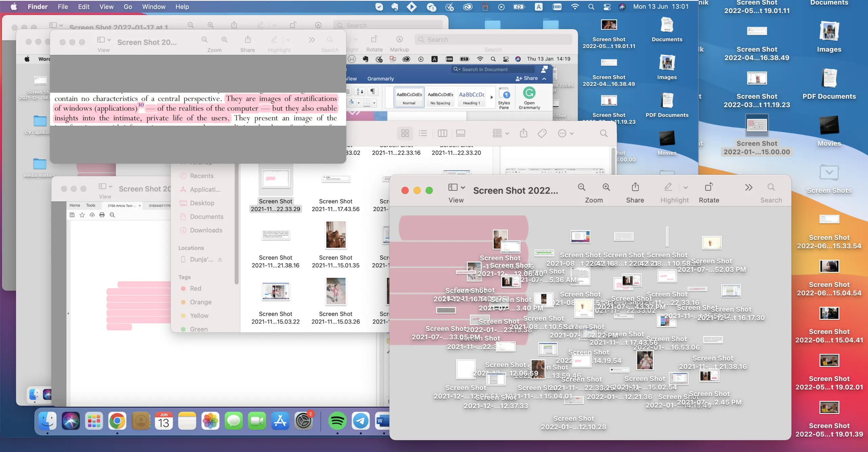Open Spotify from the Dock

click(337, 421)
